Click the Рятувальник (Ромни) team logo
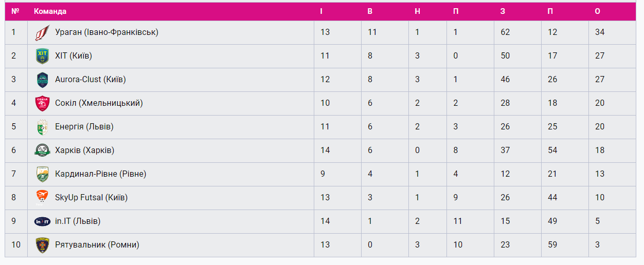 point(42,245)
